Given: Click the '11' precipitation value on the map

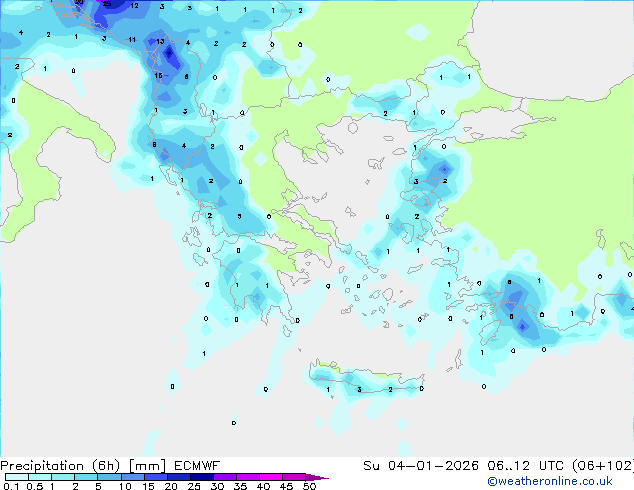Looking at the screenshot, I should tap(132, 40).
